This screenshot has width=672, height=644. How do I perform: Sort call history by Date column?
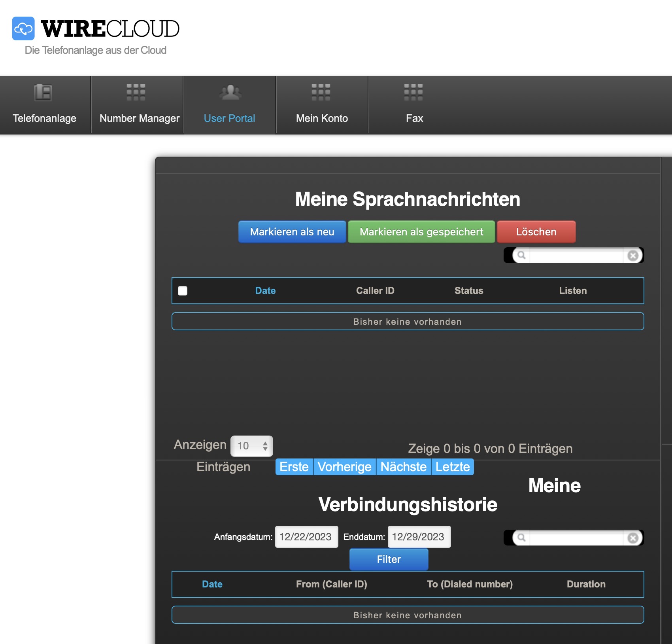coord(212,584)
